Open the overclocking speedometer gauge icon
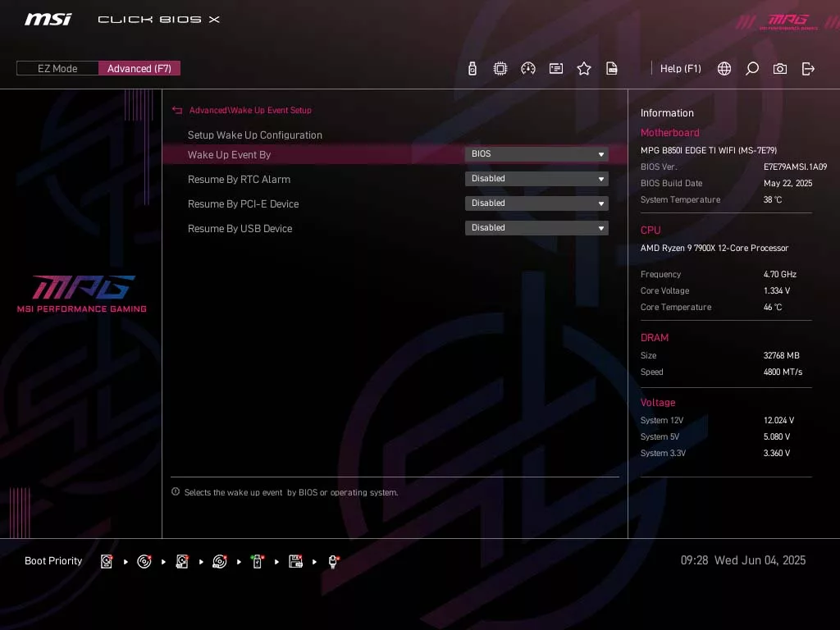Image resolution: width=840 pixels, height=630 pixels. 528,69
